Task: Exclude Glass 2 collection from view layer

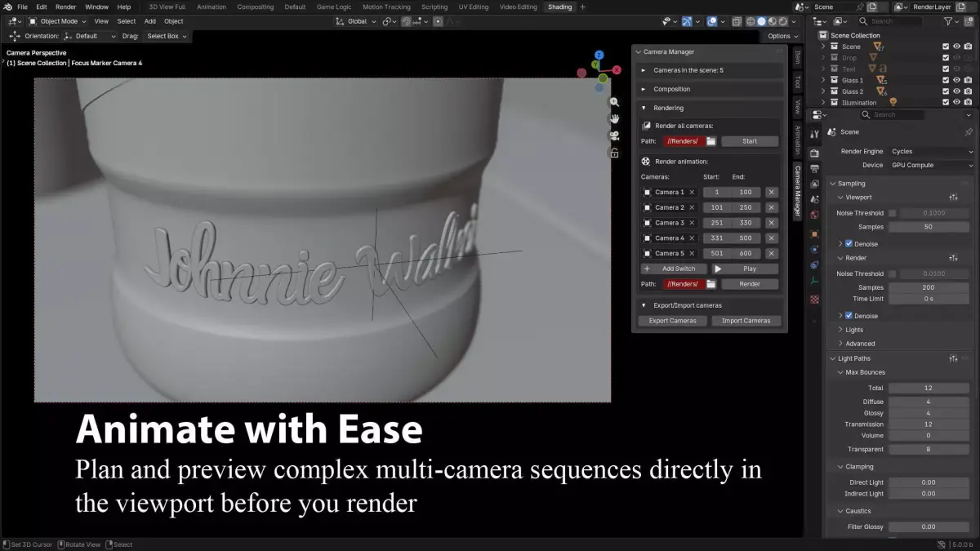Action: pos(946,91)
